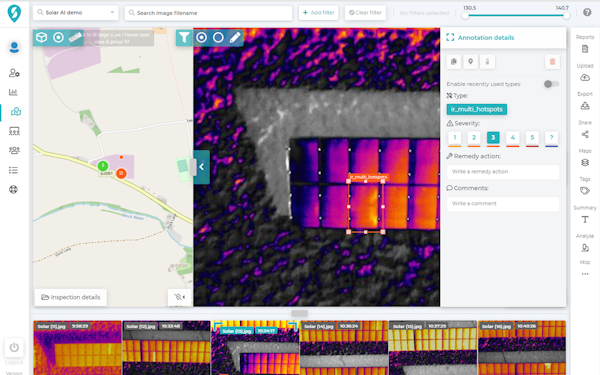Open the Summary text item

[x=585, y=220]
